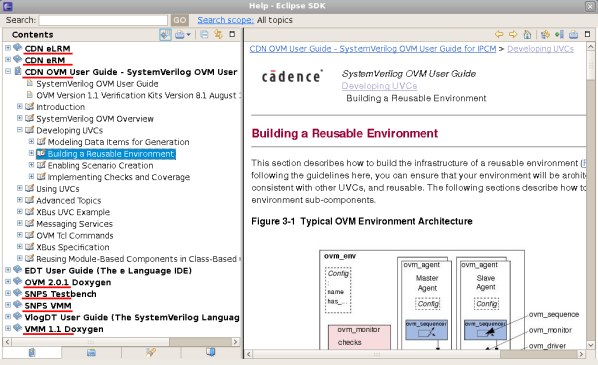Expand the Introduction topic
This screenshot has width=598, height=365.
[x=20, y=106]
